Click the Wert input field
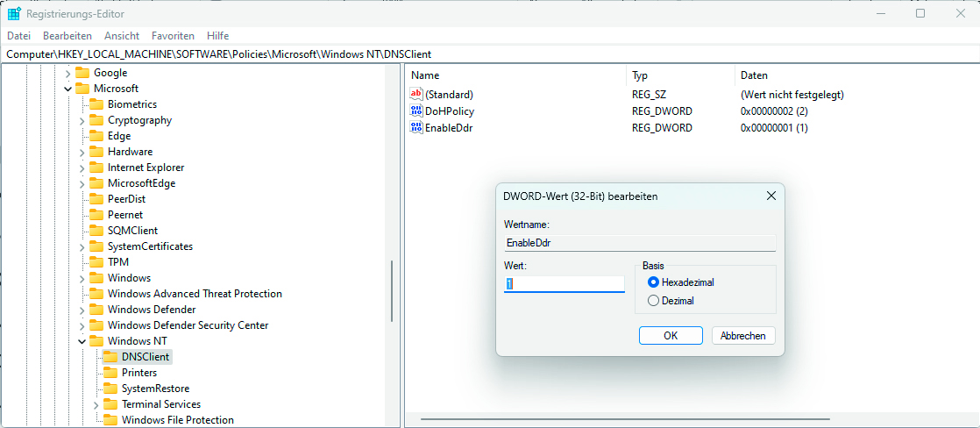The width and height of the screenshot is (980, 428). [564, 284]
